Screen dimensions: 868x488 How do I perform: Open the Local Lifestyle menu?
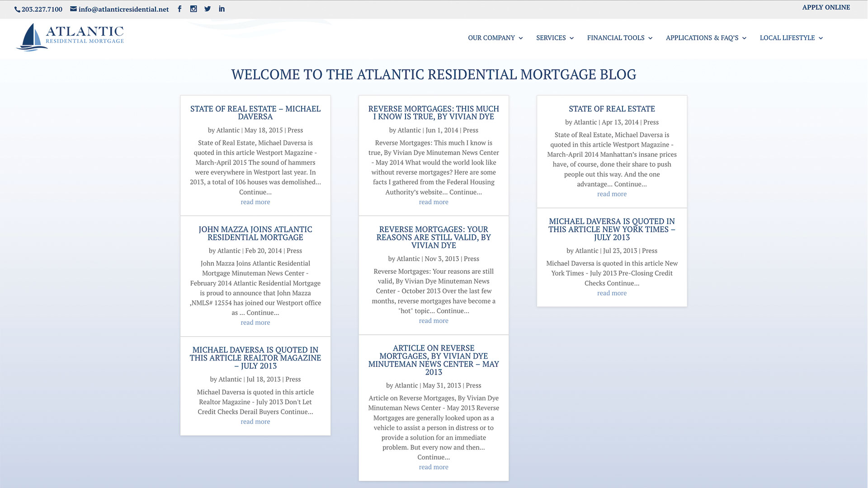(787, 38)
